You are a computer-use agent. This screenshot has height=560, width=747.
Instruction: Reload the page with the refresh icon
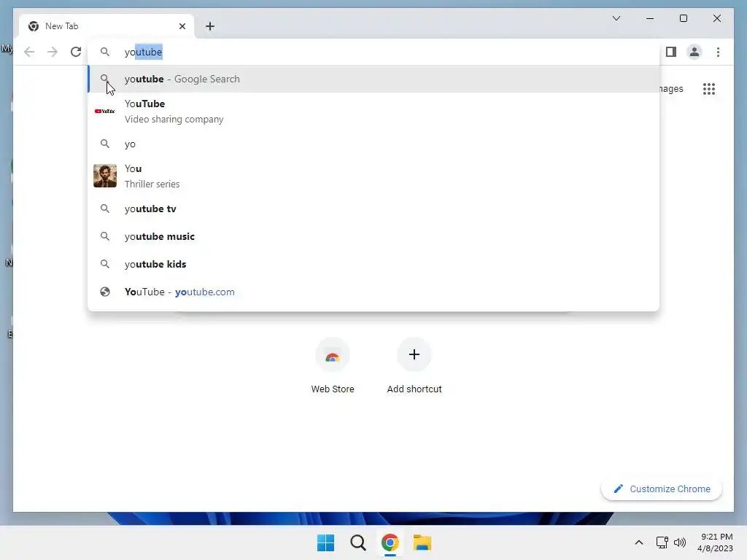(76, 52)
